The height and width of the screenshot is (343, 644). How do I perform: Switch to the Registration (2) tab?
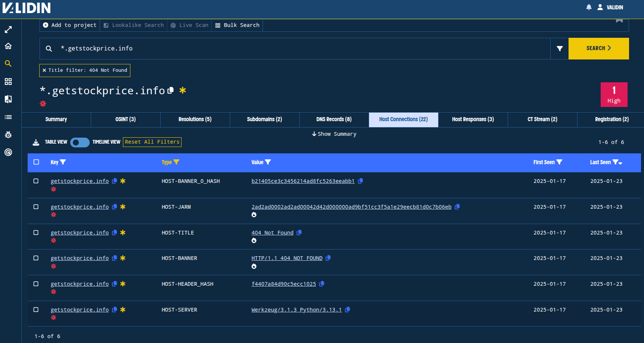(612, 120)
